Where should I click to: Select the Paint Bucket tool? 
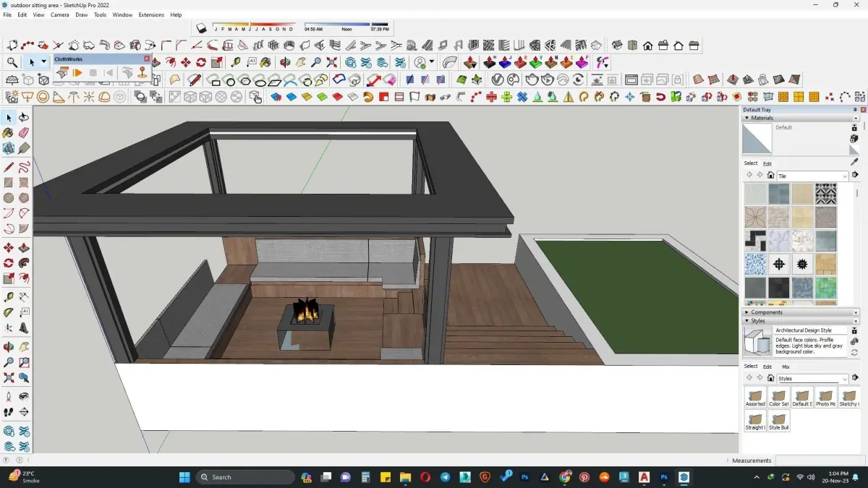click(9, 133)
